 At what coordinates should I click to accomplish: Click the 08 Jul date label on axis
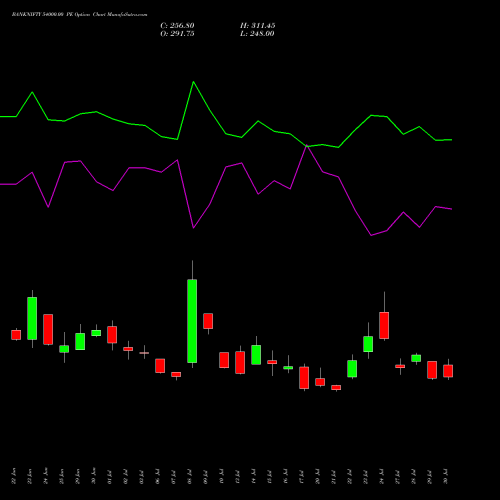click(x=190, y=476)
